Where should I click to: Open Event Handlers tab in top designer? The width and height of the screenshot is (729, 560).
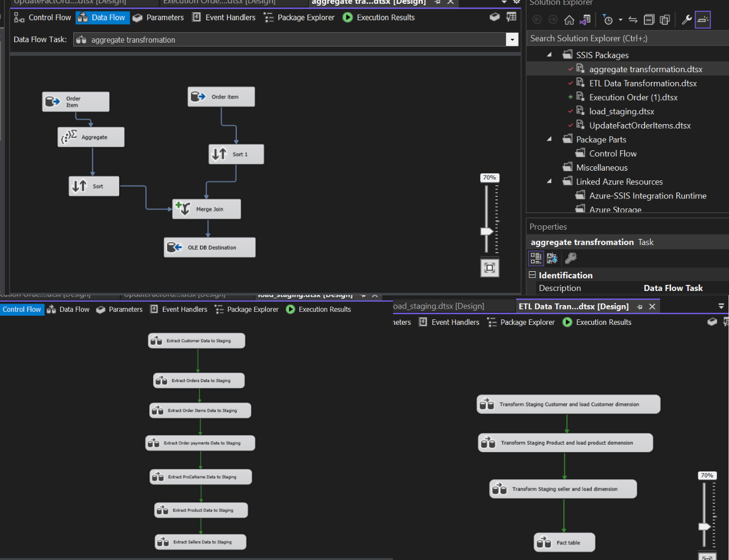coord(224,17)
